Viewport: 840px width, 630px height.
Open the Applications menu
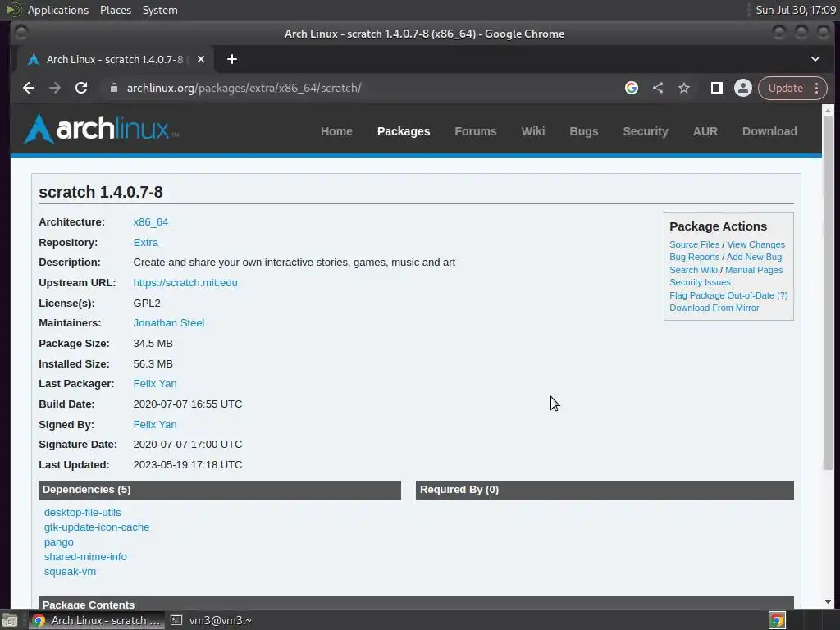(x=58, y=10)
